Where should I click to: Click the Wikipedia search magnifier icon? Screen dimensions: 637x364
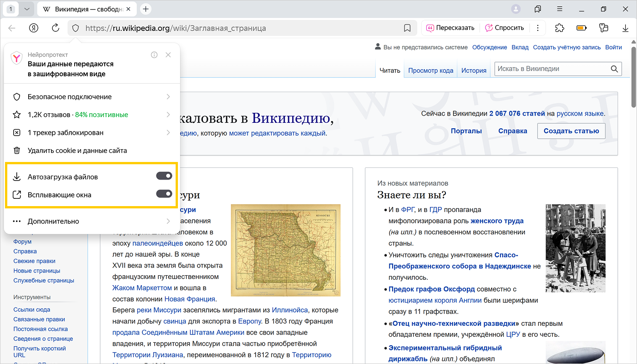[x=614, y=69]
